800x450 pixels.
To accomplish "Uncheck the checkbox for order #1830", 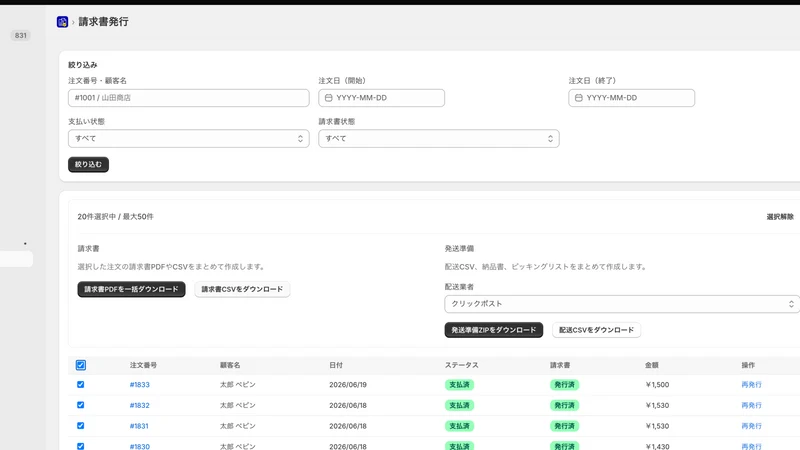I will pos(81,446).
